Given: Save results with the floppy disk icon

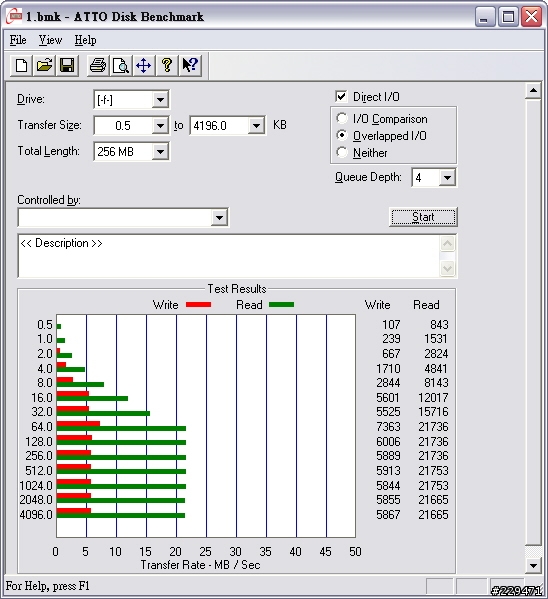Looking at the screenshot, I should pos(67,65).
